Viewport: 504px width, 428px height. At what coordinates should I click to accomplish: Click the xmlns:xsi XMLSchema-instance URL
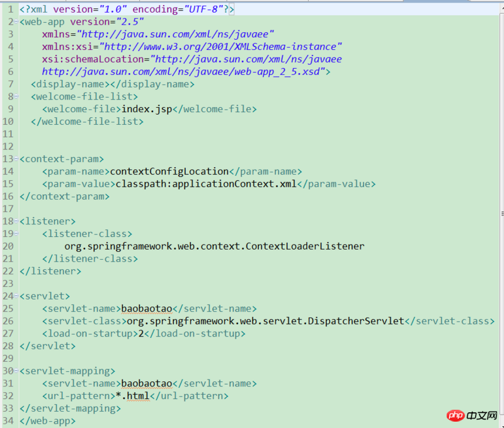tap(220, 47)
